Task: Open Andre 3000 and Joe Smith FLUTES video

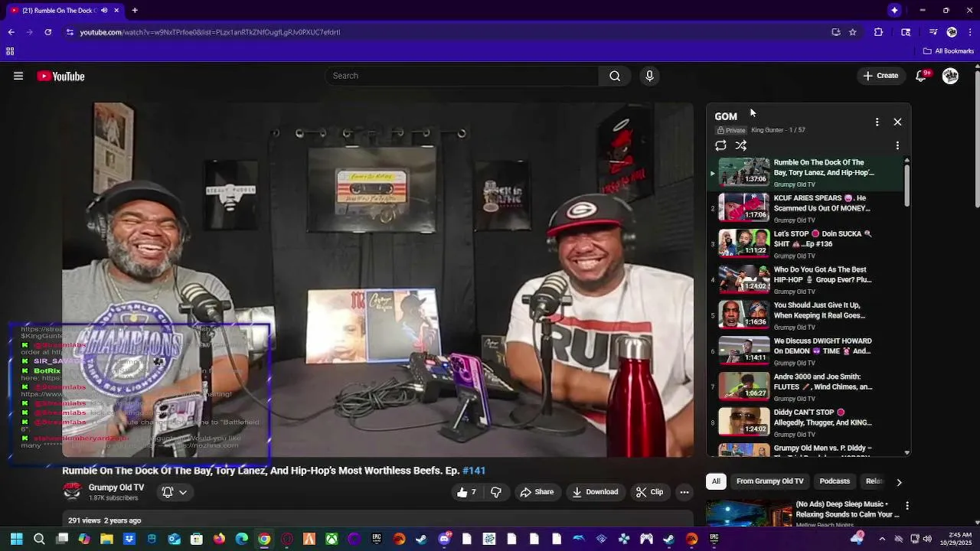Action: [x=804, y=386]
